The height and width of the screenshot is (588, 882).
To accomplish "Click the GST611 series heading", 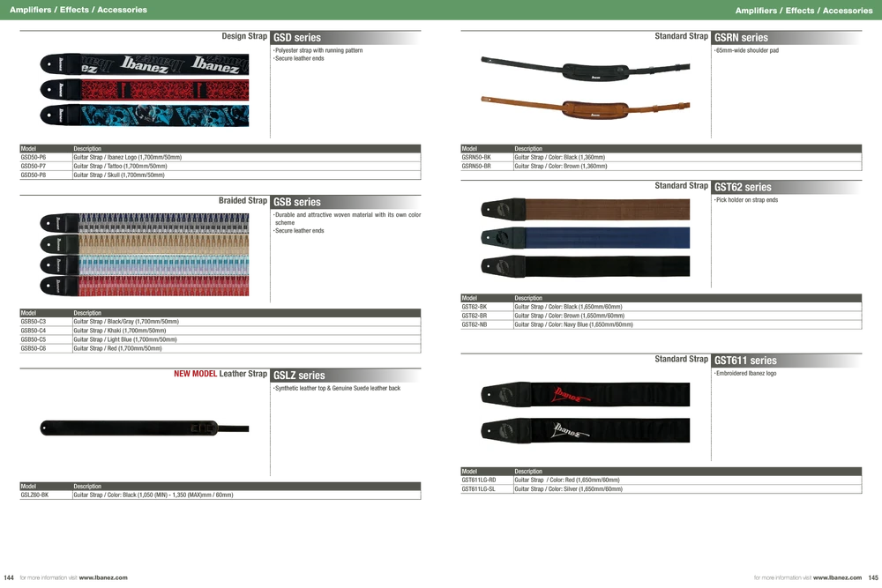I will point(745,361).
